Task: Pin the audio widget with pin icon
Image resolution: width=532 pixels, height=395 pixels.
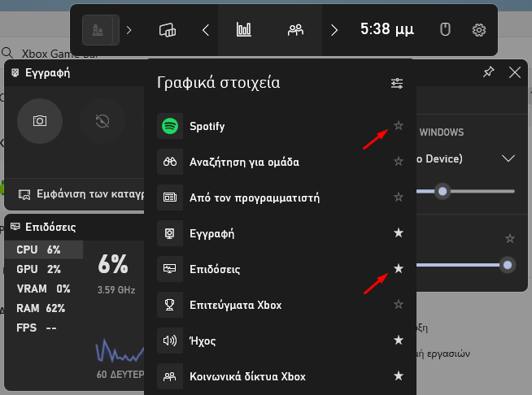Action: click(489, 72)
